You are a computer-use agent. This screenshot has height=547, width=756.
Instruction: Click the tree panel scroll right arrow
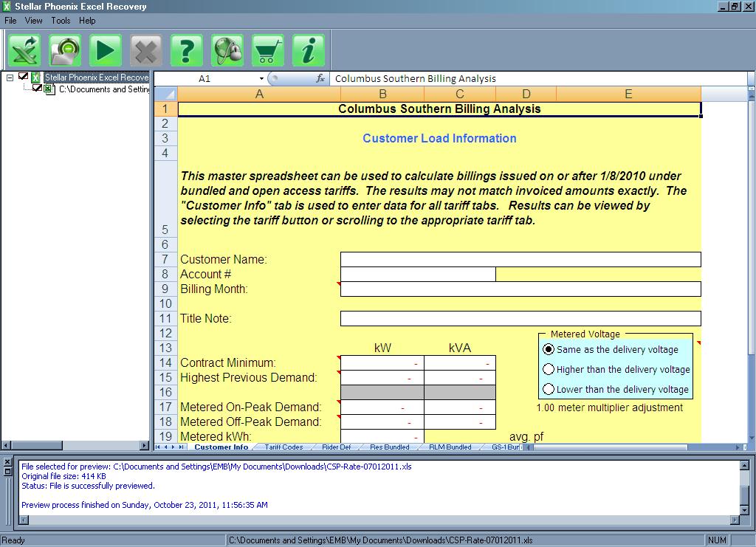[145, 445]
